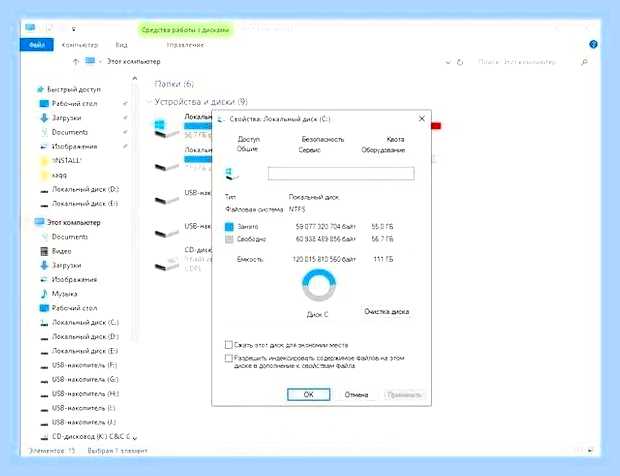Open the quick access toolbar dropdown arrow
Screen dimensions: 620x476
click(x=74, y=28)
